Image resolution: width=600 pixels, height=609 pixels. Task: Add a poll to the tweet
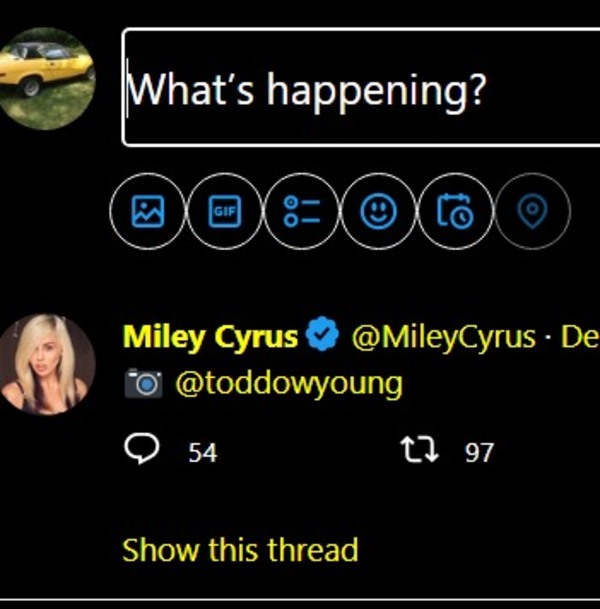pos(302,210)
